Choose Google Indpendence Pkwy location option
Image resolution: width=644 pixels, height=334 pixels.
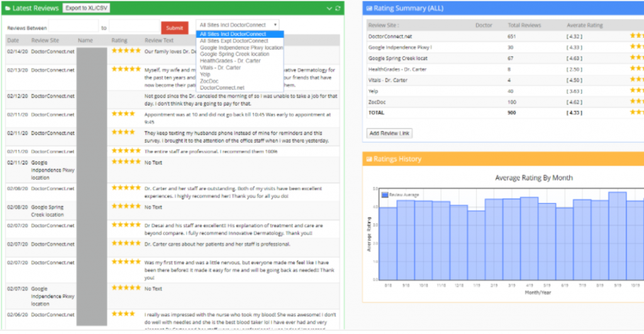click(x=240, y=48)
